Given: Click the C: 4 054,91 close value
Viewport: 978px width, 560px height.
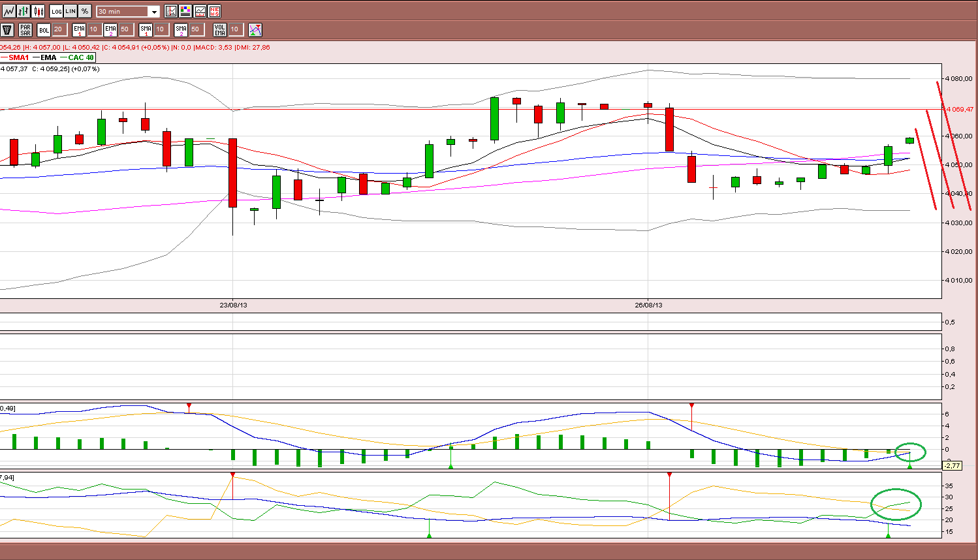Looking at the screenshot, I should click(x=121, y=47).
